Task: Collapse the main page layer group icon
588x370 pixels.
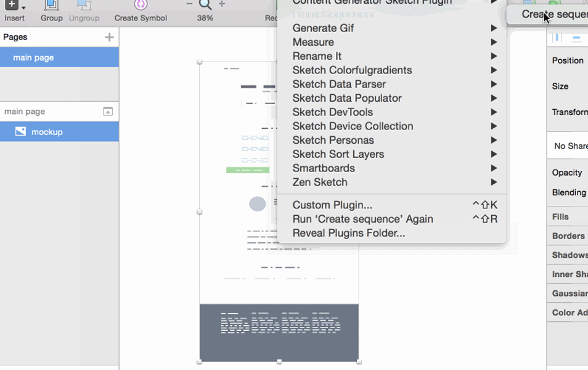Action: [107, 112]
